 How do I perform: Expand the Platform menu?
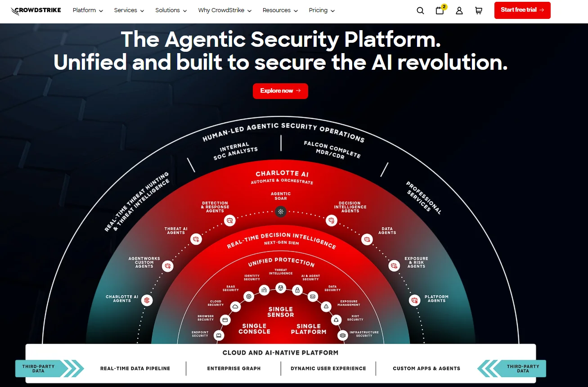[88, 10]
